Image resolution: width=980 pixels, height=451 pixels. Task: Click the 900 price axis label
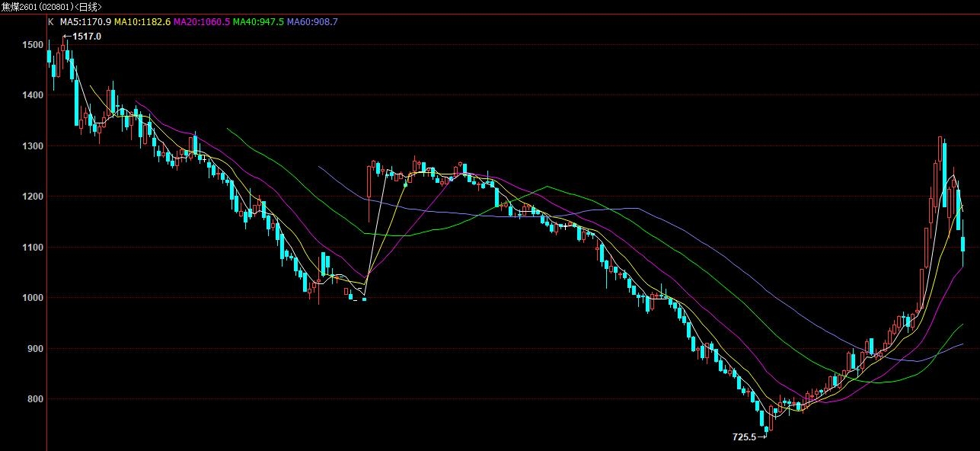point(35,349)
